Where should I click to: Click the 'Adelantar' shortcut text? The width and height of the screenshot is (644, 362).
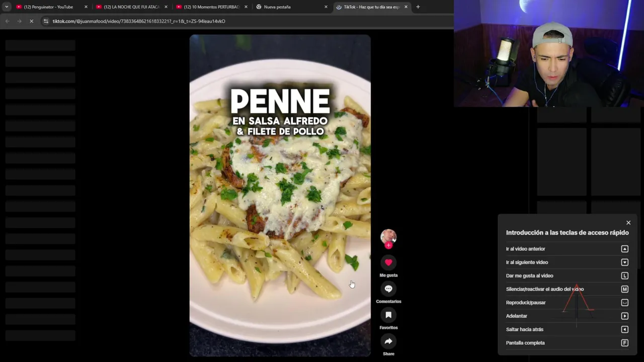click(517, 316)
